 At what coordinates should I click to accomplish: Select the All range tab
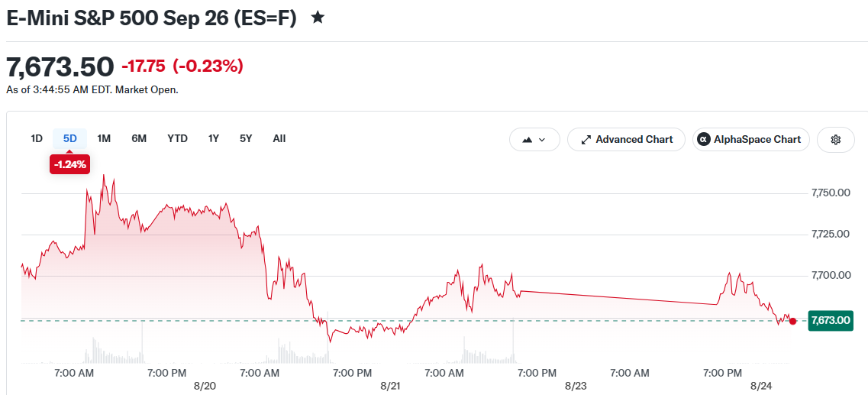coord(279,138)
